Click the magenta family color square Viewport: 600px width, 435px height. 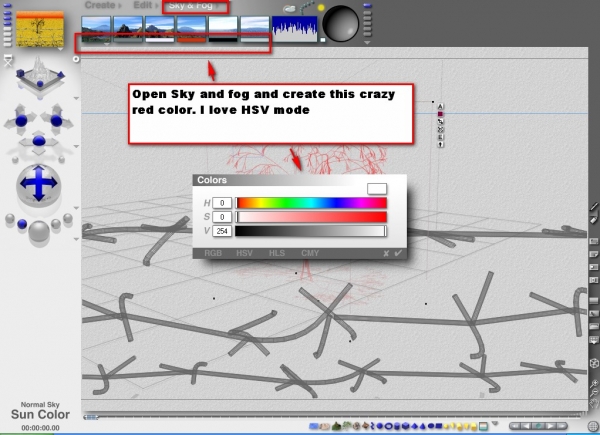tap(440, 114)
